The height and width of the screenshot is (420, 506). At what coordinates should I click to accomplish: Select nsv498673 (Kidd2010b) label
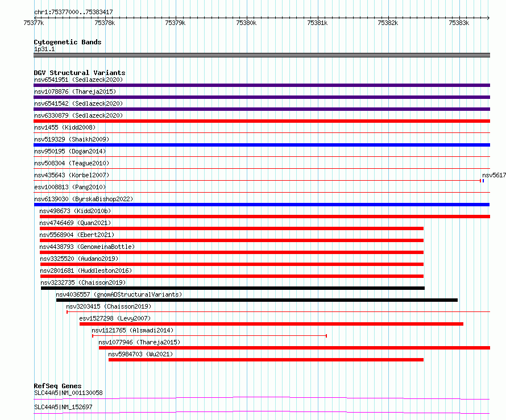coord(75,211)
